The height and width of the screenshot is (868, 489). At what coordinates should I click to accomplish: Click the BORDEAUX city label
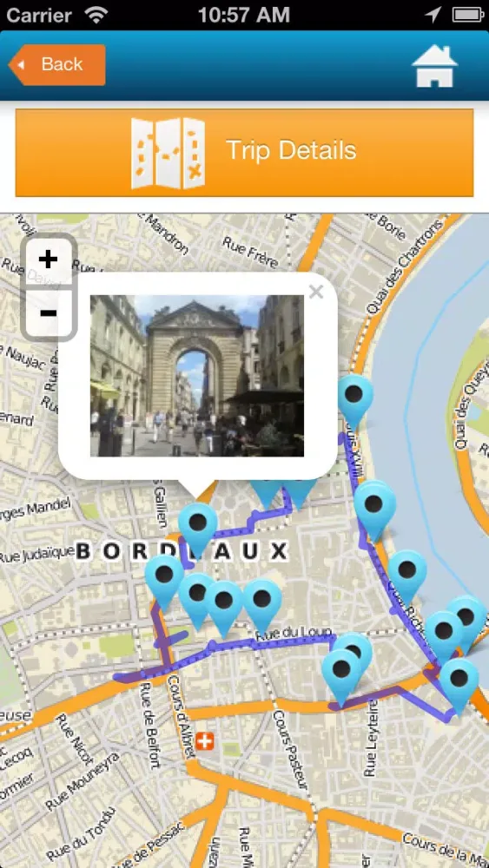point(182,551)
